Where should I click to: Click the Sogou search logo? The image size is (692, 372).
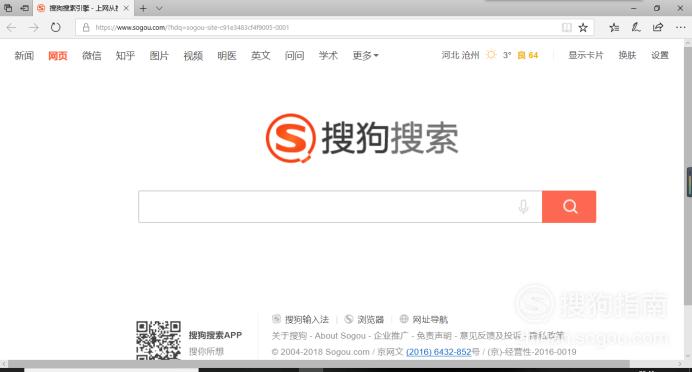tap(362, 138)
